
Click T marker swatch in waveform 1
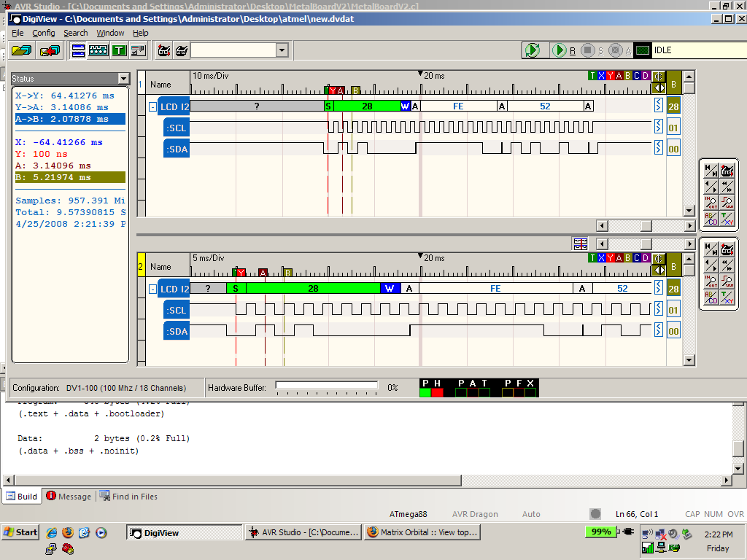(592, 75)
